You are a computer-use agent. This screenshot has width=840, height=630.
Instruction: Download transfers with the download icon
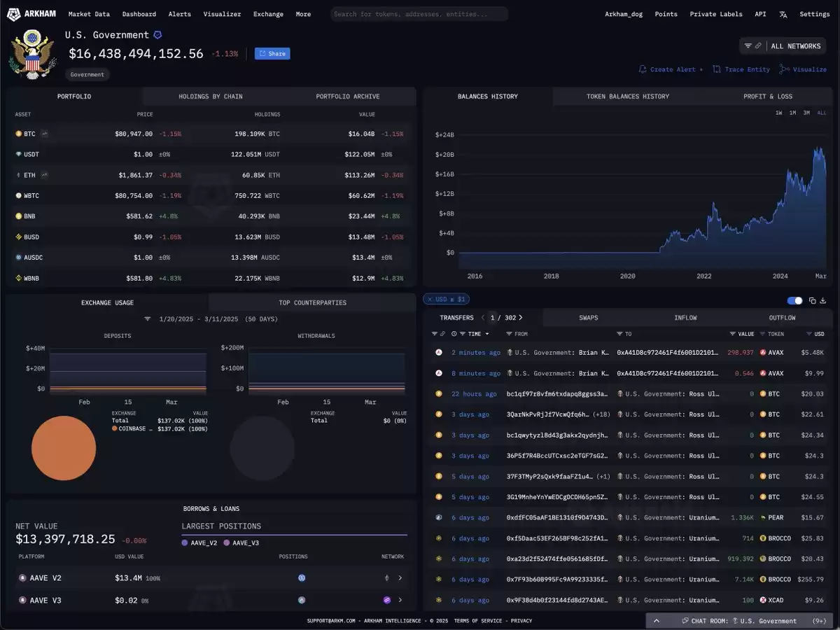[x=823, y=301]
